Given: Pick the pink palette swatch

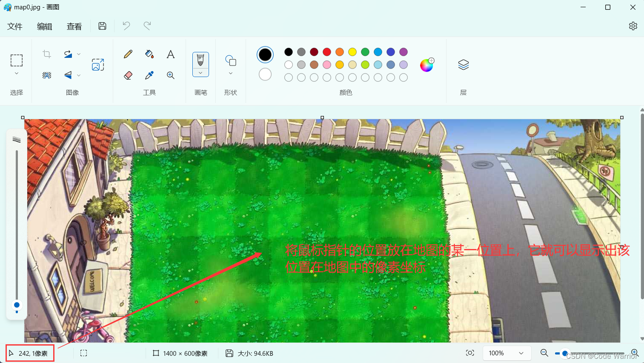Looking at the screenshot, I should point(327,65).
